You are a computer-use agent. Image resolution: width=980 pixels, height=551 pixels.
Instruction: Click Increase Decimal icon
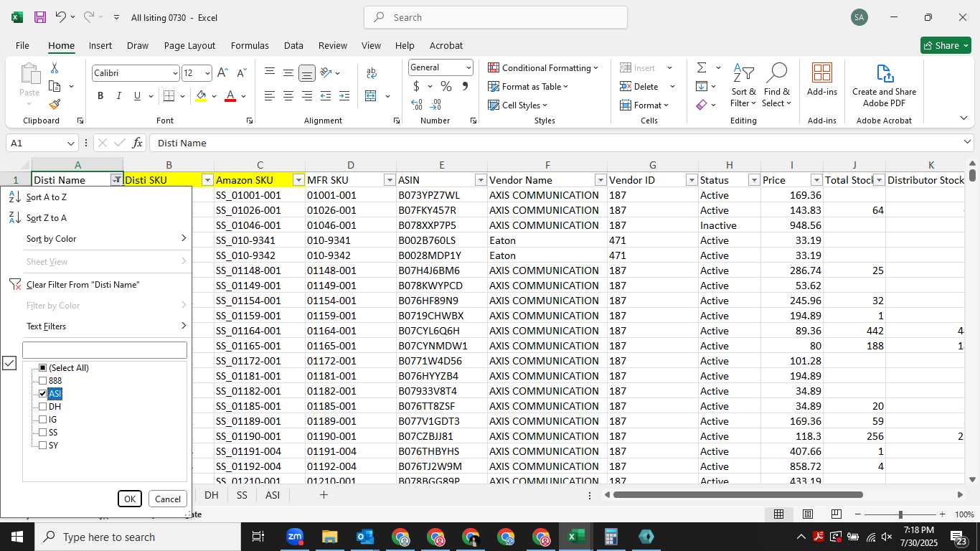click(x=417, y=105)
